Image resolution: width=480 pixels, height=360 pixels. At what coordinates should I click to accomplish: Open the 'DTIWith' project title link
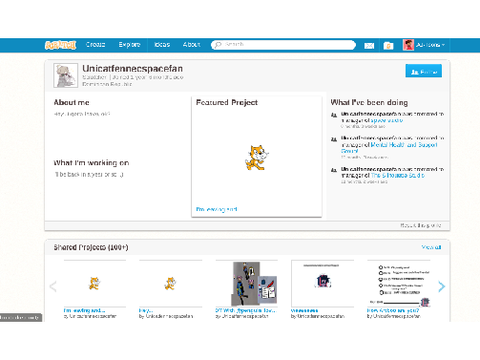(246, 310)
